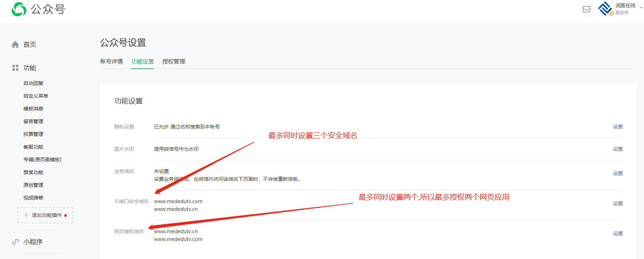Open the mail notifications envelope icon
Viewport: 644px width, 259px height.
586,9
